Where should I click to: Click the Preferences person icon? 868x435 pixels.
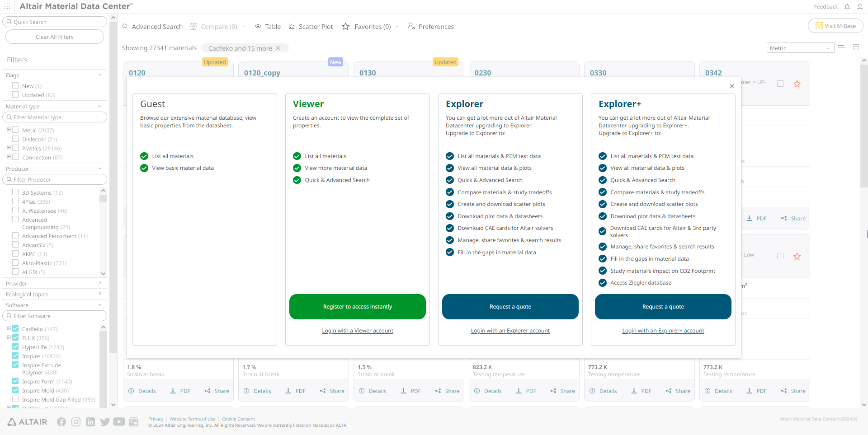[411, 27]
